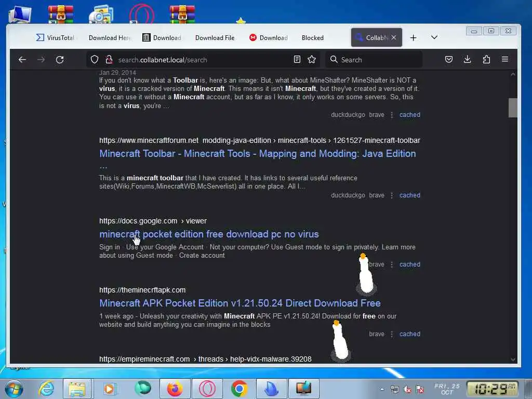The image size is (532, 399).
Task: Switch to the Download Here tab
Action: click(110, 37)
